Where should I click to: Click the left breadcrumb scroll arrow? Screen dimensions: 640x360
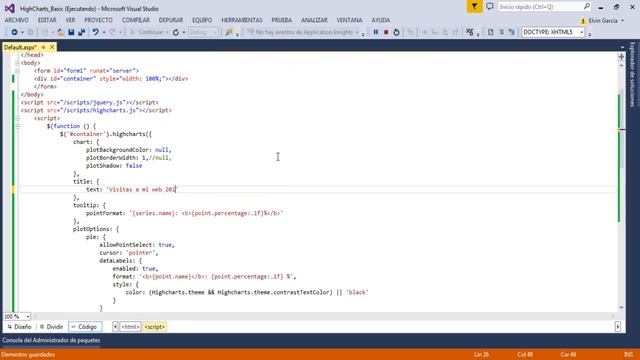coord(115,327)
